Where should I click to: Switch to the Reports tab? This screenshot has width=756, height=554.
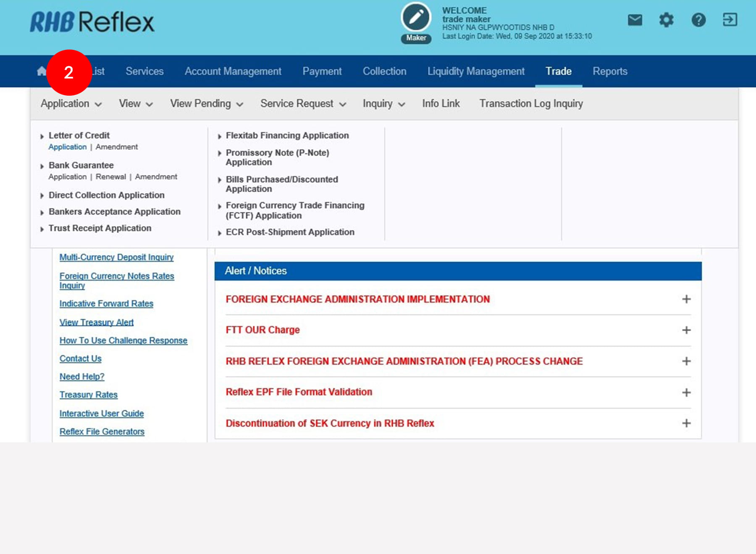610,71
